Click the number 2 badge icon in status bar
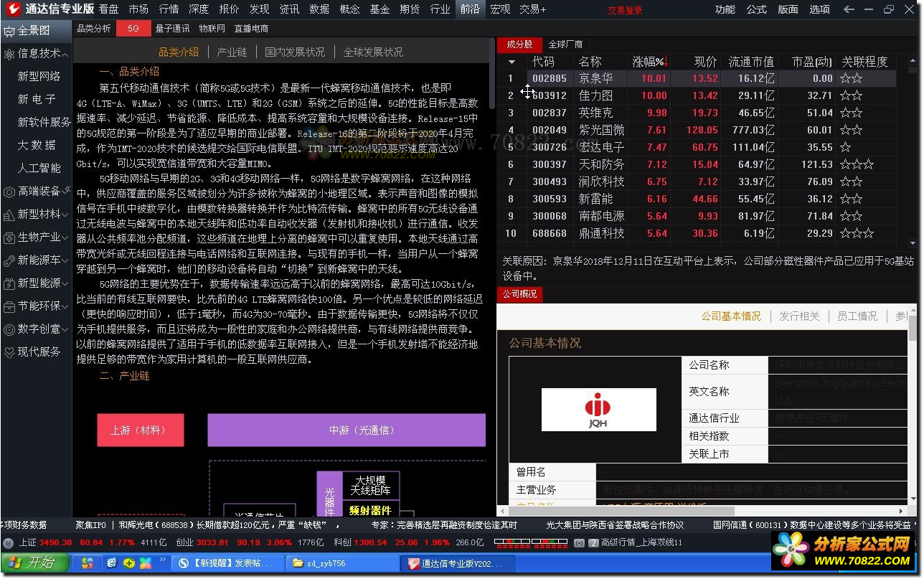This screenshot has width=924, height=579. tap(593, 543)
